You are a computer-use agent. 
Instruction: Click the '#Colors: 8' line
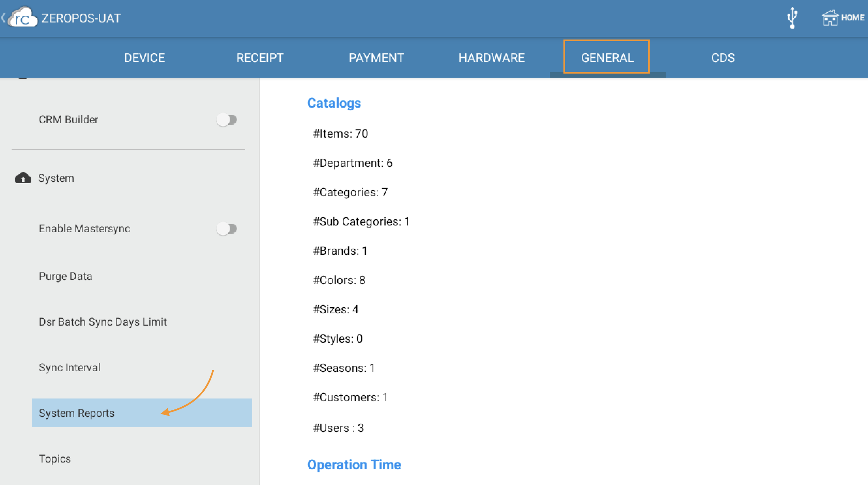[339, 280]
